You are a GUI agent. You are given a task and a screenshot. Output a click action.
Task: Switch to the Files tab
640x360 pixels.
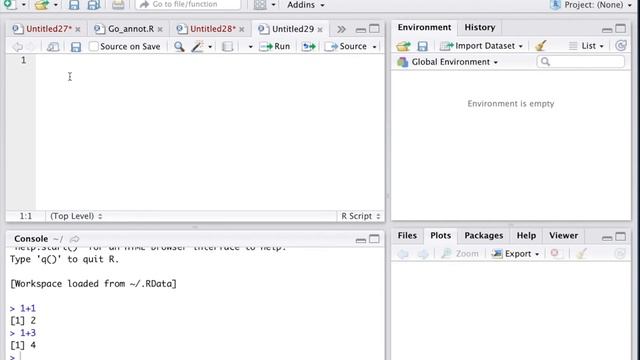tap(407, 236)
